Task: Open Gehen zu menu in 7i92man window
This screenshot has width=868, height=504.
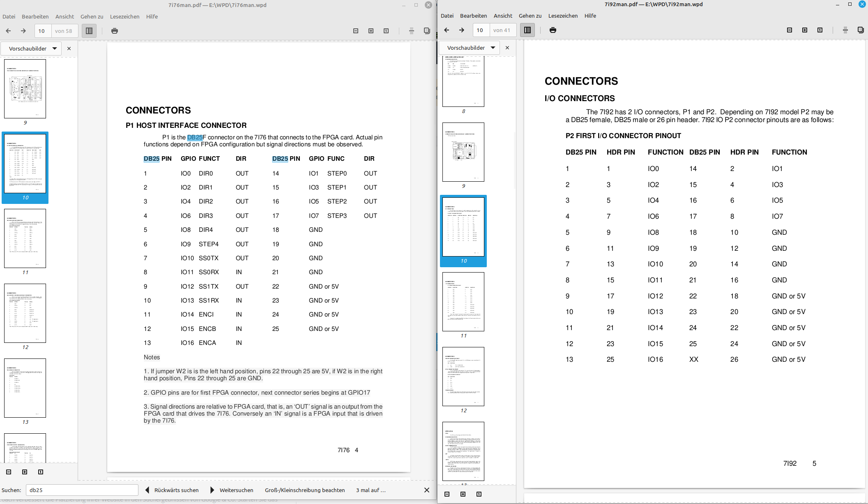Action: point(530,16)
